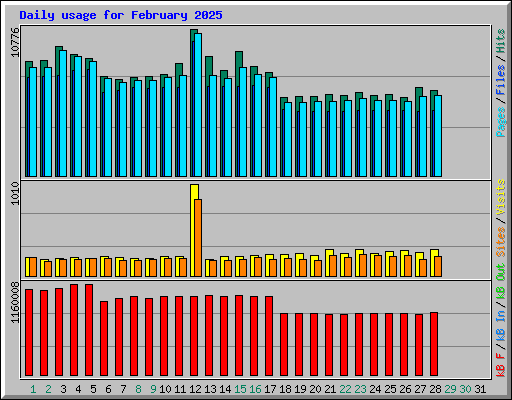Screen dimensions: 512x400
Task: Click the green "kB Out" legend label
Action: (501, 282)
